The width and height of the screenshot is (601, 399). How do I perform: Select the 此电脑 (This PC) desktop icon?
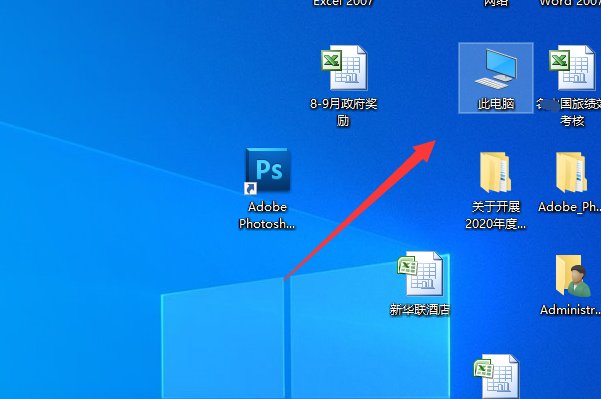click(x=496, y=78)
